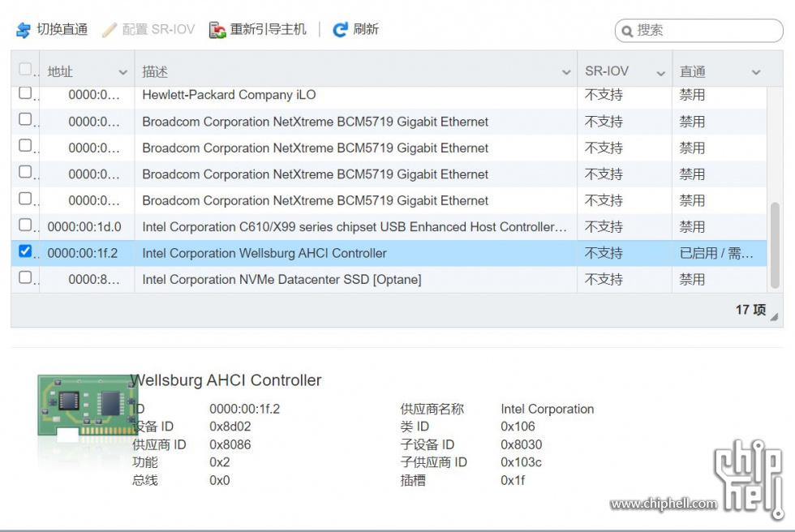The image size is (795, 532).
Task: Select the C610/X99 USB Enhanced Host Controller row
Action: pos(389,226)
